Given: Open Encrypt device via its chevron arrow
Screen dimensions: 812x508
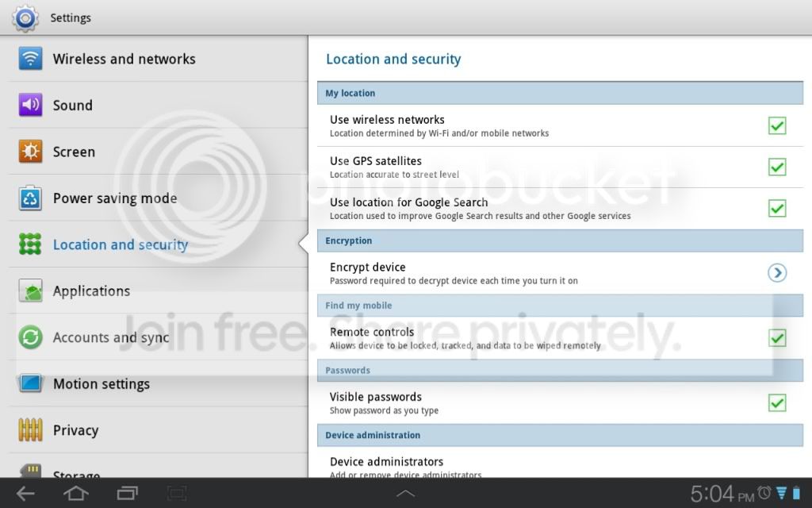Looking at the screenshot, I should click(x=776, y=272).
